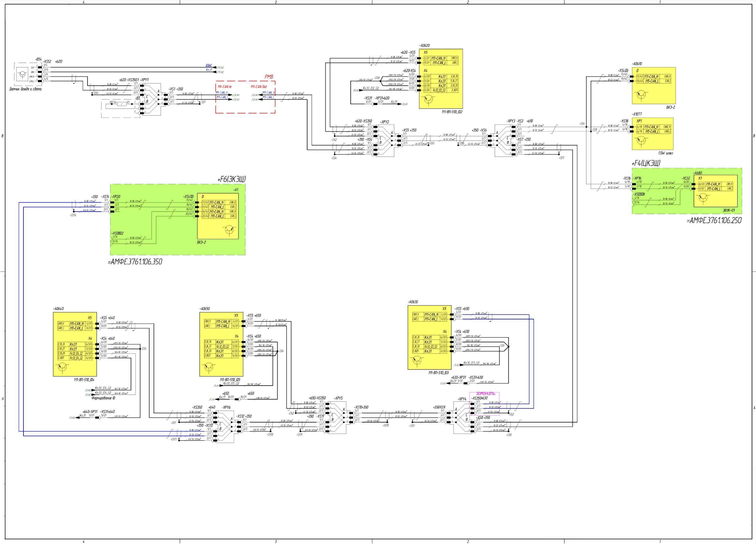The image size is (756, 544).
Task: Select the -XS0BD2 connector label
Action: click(x=118, y=233)
